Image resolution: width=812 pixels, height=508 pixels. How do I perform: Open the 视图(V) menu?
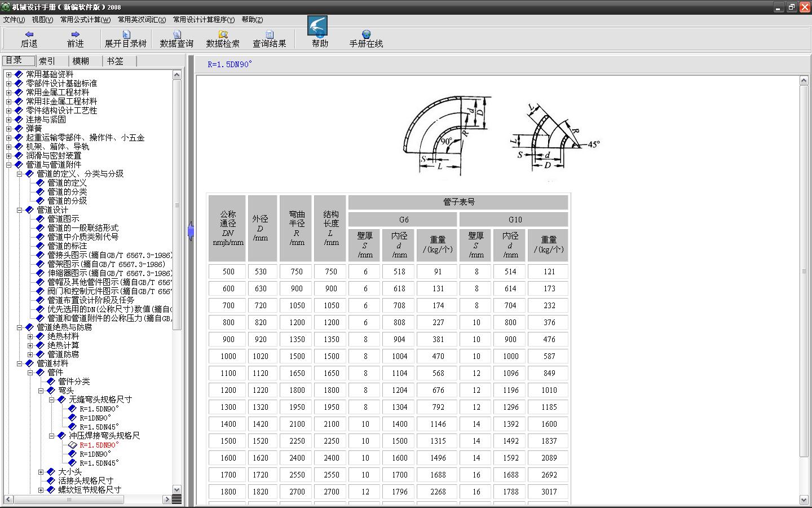tap(42, 20)
